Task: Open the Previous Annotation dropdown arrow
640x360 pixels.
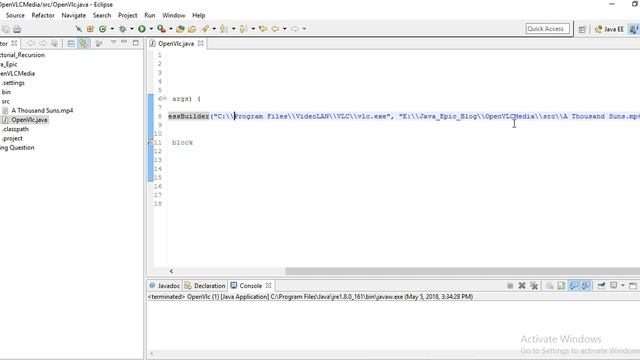Action: [x=253, y=29]
